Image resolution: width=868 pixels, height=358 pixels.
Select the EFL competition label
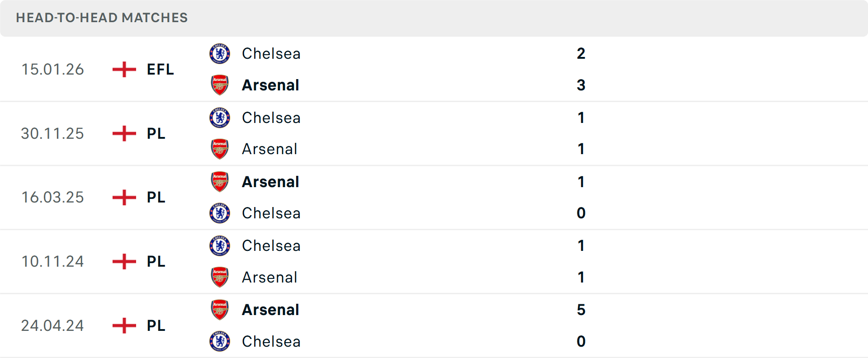tap(160, 69)
